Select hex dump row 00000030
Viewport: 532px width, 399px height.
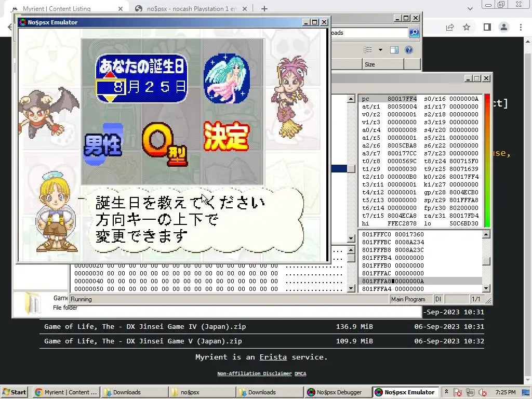pyautogui.click(x=208, y=273)
